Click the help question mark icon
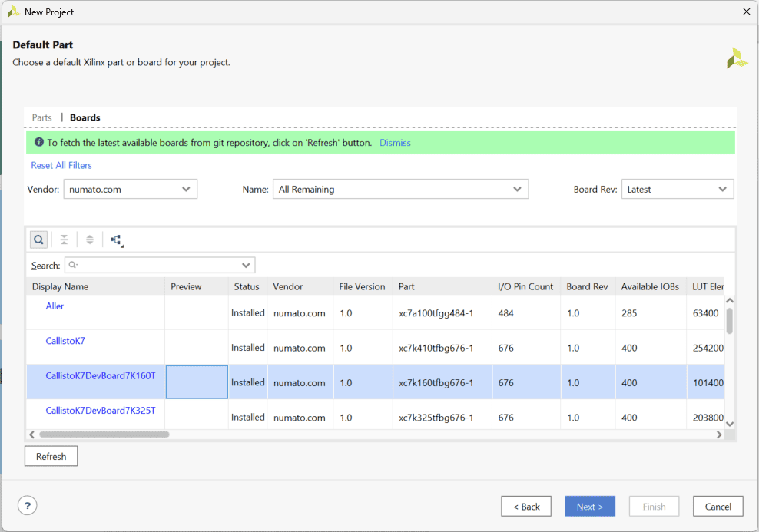 pos(28,506)
